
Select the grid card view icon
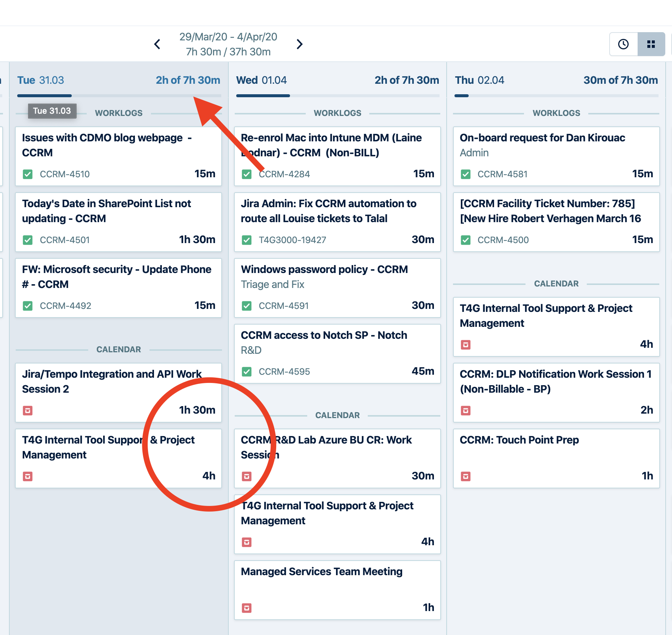(651, 44)
